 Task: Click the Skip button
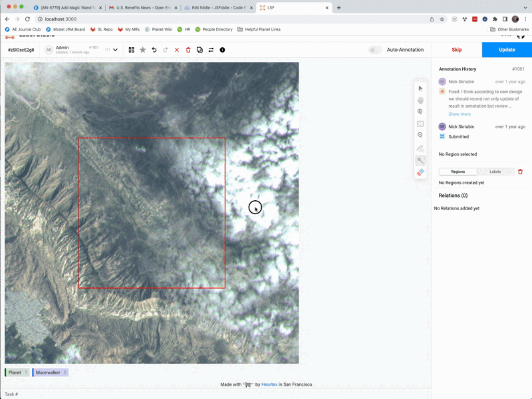pos(458,49)
